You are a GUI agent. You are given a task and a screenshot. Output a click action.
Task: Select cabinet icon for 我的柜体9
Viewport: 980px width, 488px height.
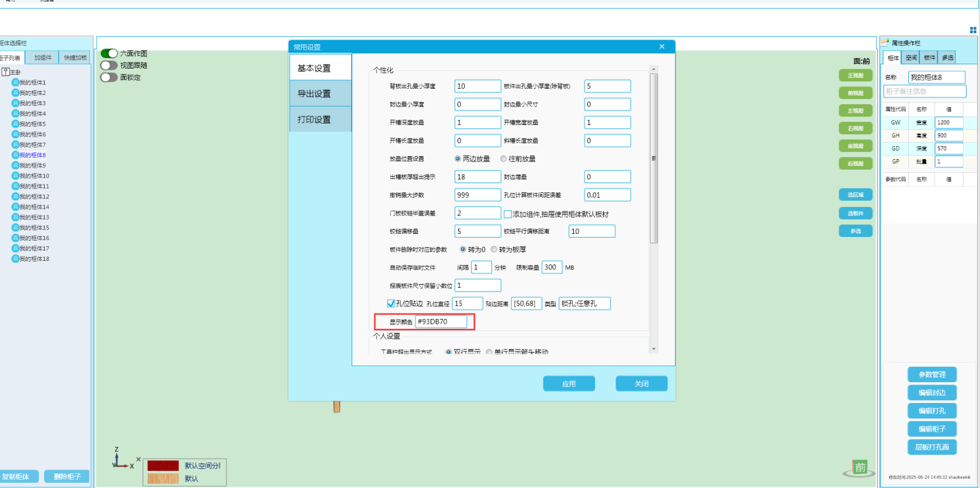pos(15,165)
